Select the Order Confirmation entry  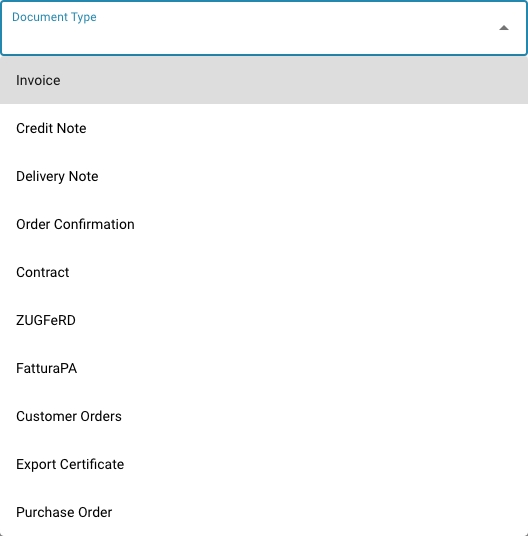pos(264,224)
